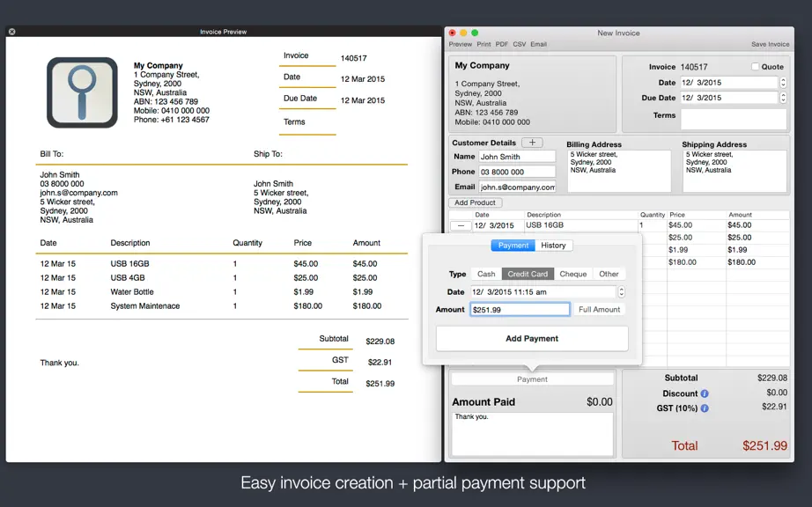Click the Discount info icon
This screenshot has height=507, width=812.
pos(705,393)
